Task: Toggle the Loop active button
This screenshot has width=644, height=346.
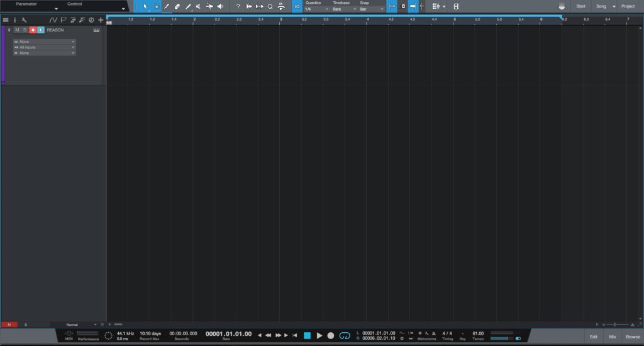Action: [345, 336]
